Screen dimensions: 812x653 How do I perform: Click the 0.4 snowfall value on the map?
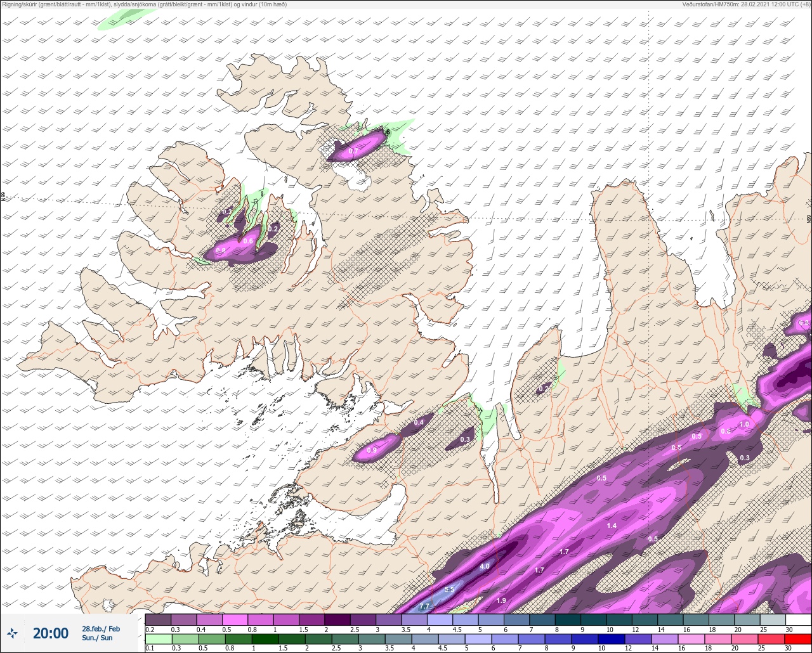pos(419,422)
